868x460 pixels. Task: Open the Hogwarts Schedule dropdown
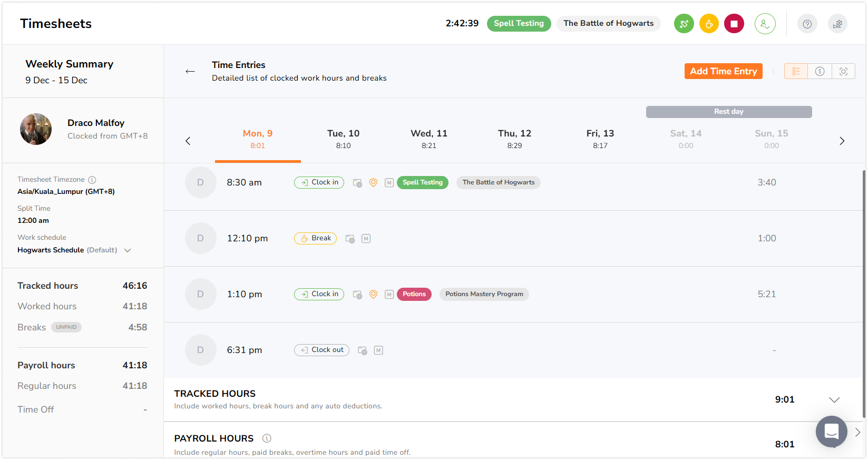pos(127,250)
